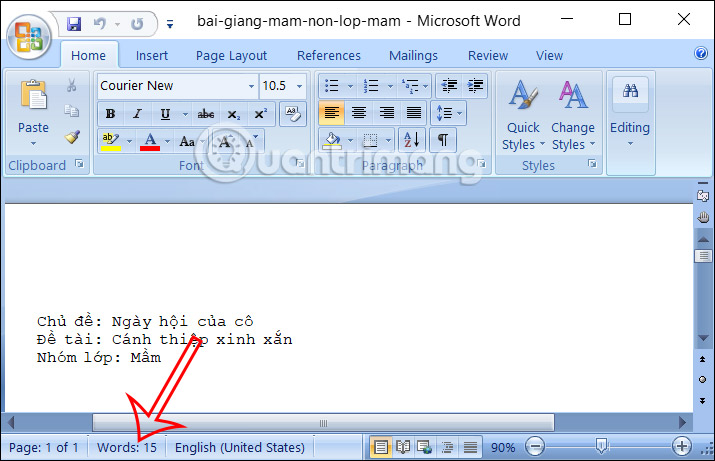This screenshot has height=461, width=715.
Task: Grow font size with large A icon
Action: pyautogui.click(x=225, y=141)
